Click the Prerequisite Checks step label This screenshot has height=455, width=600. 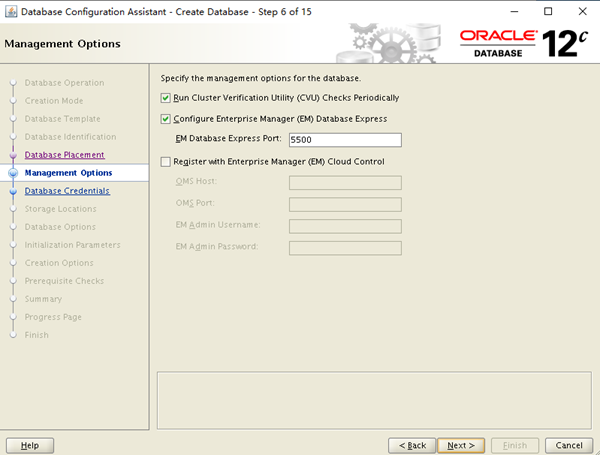(x=64, y=281)
